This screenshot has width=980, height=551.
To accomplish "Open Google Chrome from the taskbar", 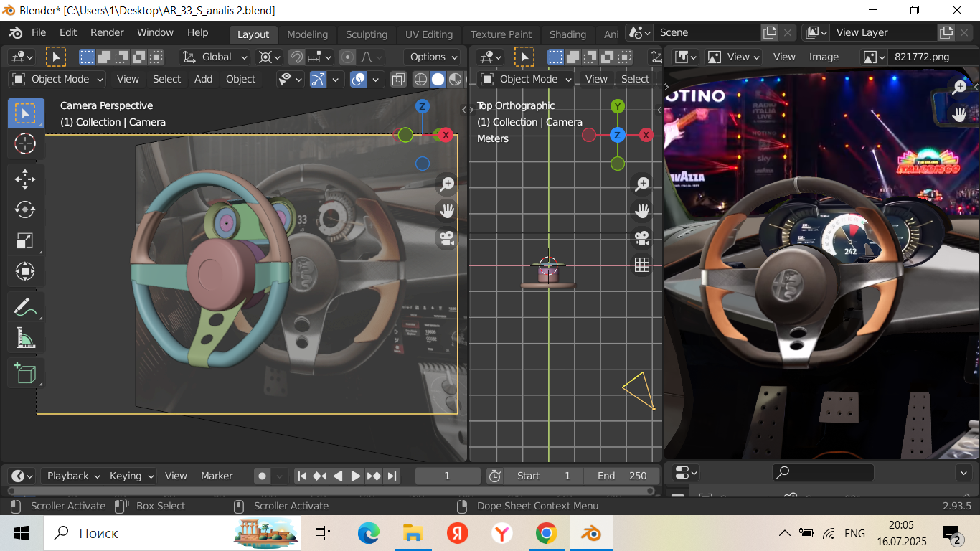I will click(547, 533).
